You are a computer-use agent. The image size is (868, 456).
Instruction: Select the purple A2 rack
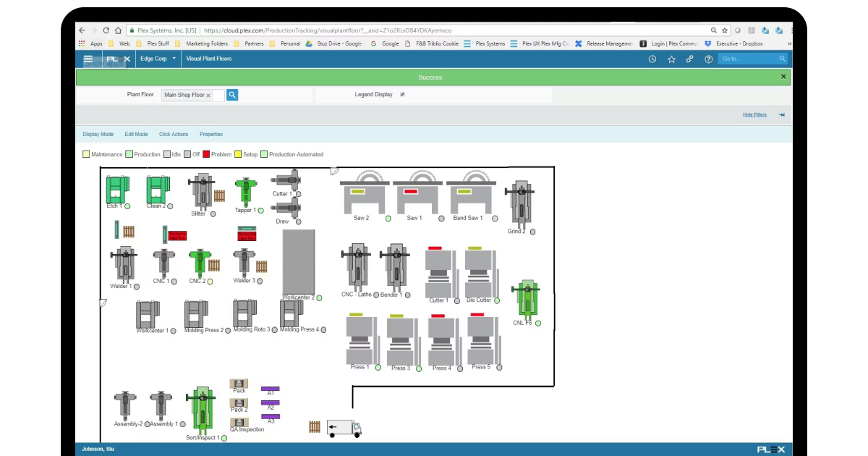point(271,402)
